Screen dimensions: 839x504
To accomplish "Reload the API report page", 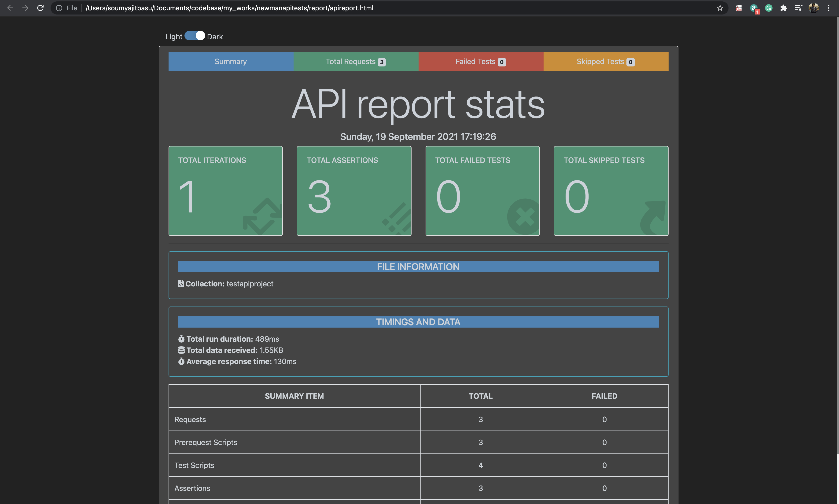I will pyautogui.click(x=40, y=8).
